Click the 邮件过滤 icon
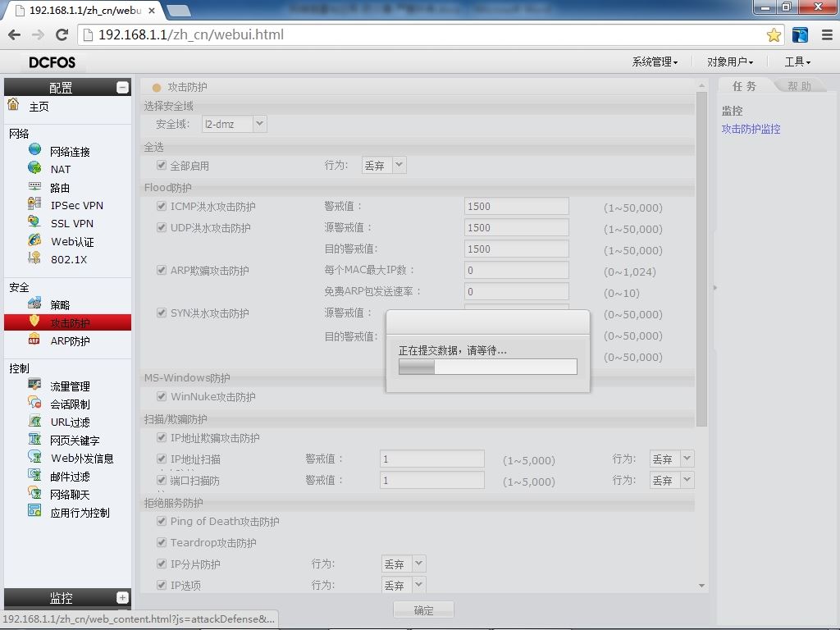This screenshot has width=840, height=630. tap(34, 475)
